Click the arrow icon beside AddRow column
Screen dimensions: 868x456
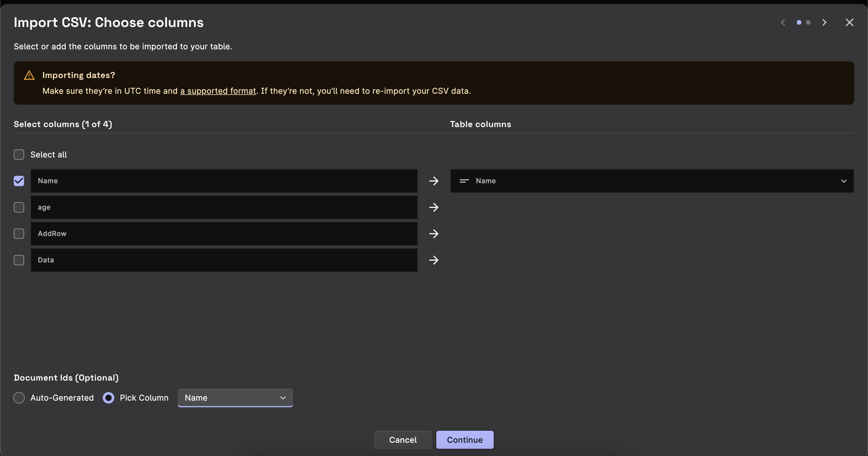click(434, 234)
